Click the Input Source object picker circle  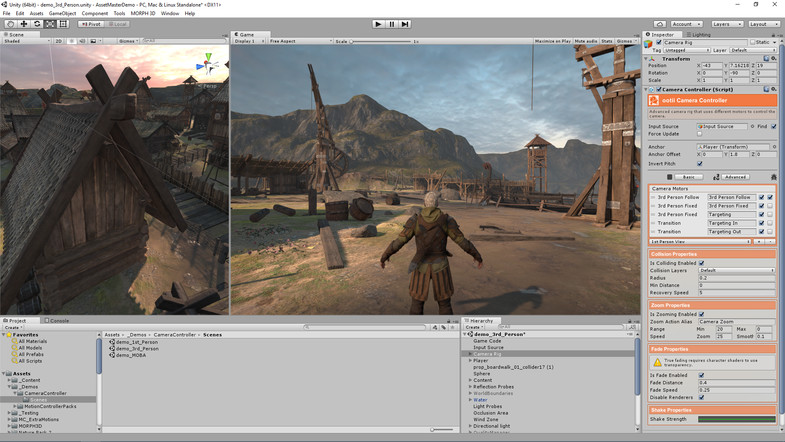click(x=752, y=126)
